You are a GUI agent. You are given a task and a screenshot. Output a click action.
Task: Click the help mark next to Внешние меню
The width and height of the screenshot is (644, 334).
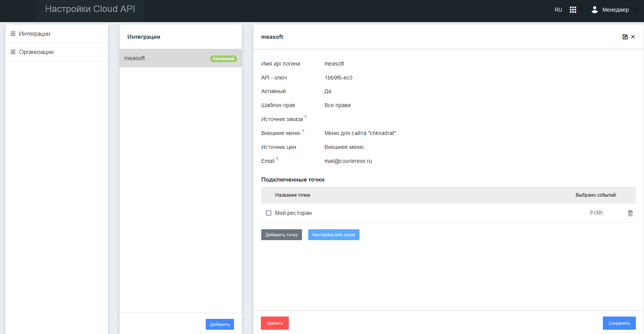click(303, 131)
